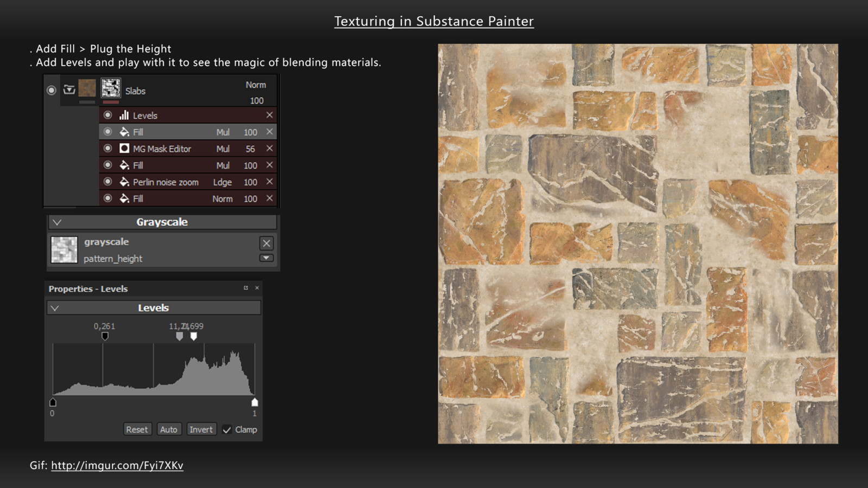Collapse the Grayscale section
Image resolution: width=868 pixels, height=488 pixels.
tap(57, 222)
